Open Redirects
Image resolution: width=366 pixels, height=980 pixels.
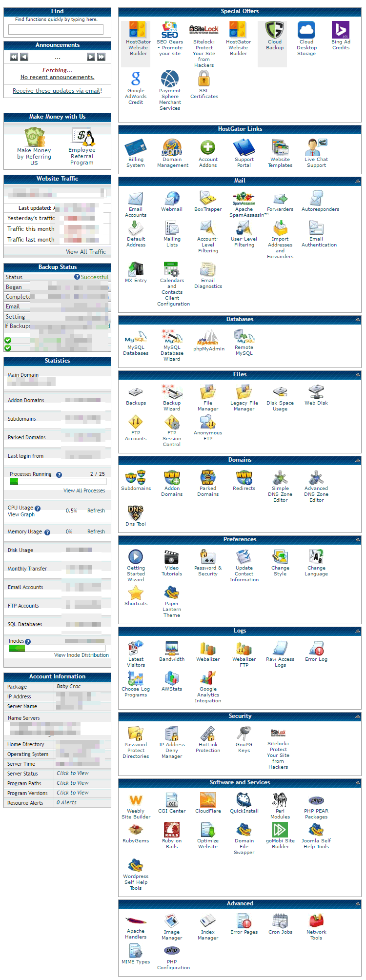pyautogui.click(x=244, y=480)
